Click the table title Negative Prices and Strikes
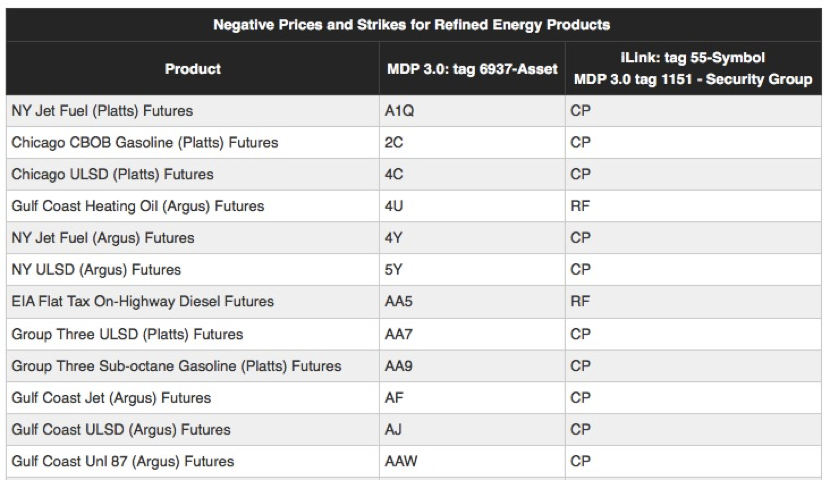 pyautogui.click(x=414, y=22)
